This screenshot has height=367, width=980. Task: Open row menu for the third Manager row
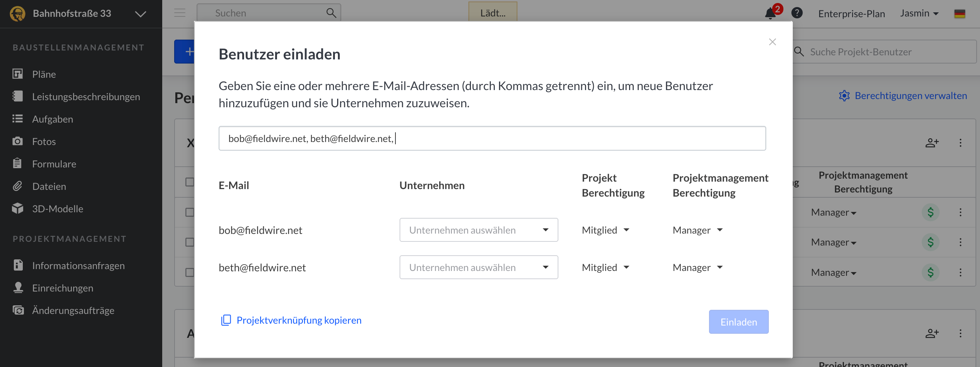pos(961,272)
